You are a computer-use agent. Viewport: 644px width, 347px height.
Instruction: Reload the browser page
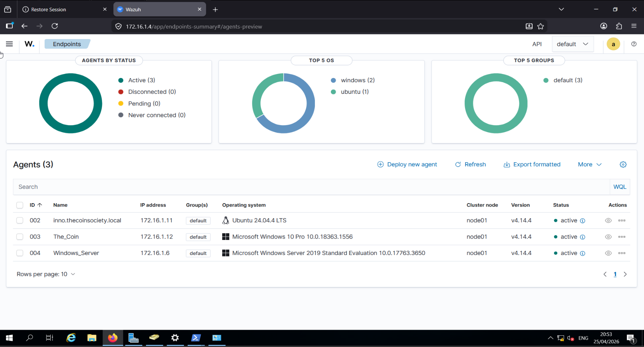tap(55, 26)
